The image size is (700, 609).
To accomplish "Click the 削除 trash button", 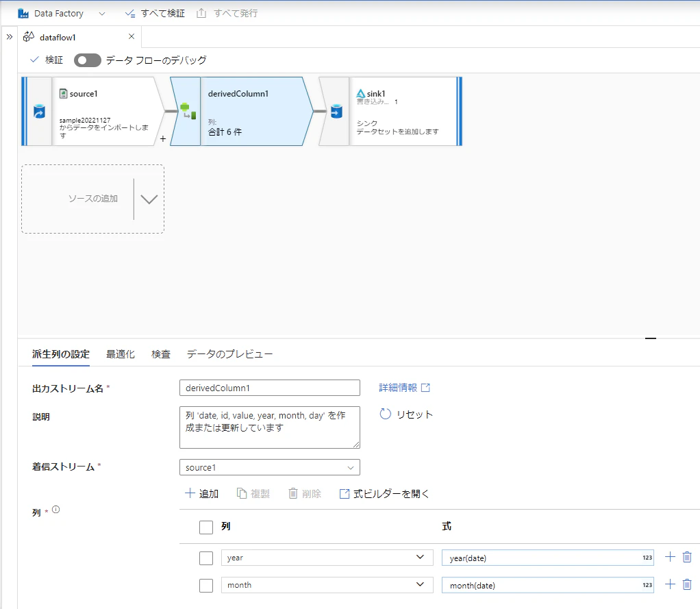I will [x=305, y=493].
